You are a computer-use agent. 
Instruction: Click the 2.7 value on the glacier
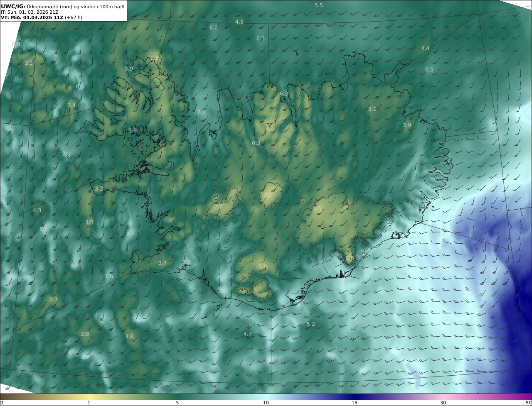click(x=218, y=207)
